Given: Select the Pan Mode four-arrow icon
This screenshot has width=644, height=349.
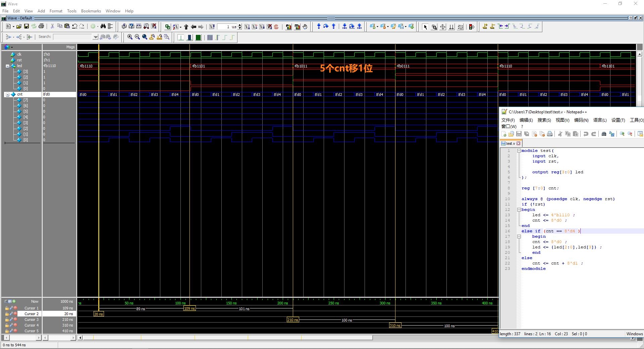Looking at the screenshot, I should click(443, 27).
